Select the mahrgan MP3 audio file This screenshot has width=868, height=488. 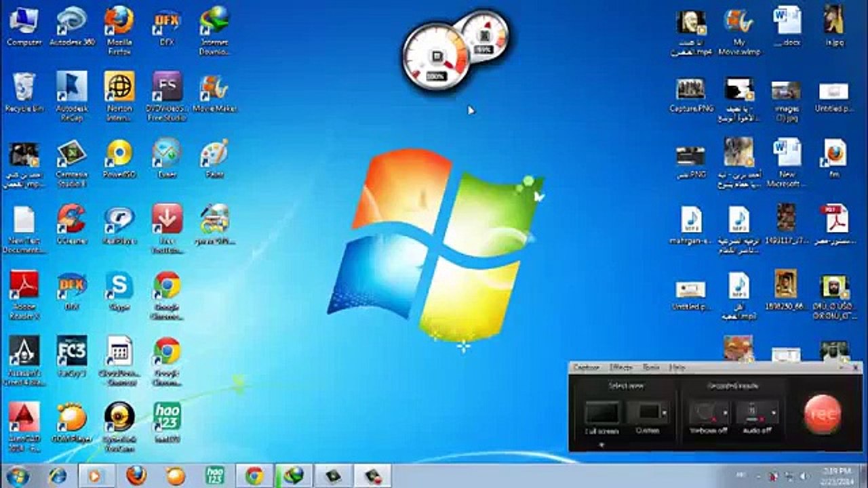coord(691,225)
